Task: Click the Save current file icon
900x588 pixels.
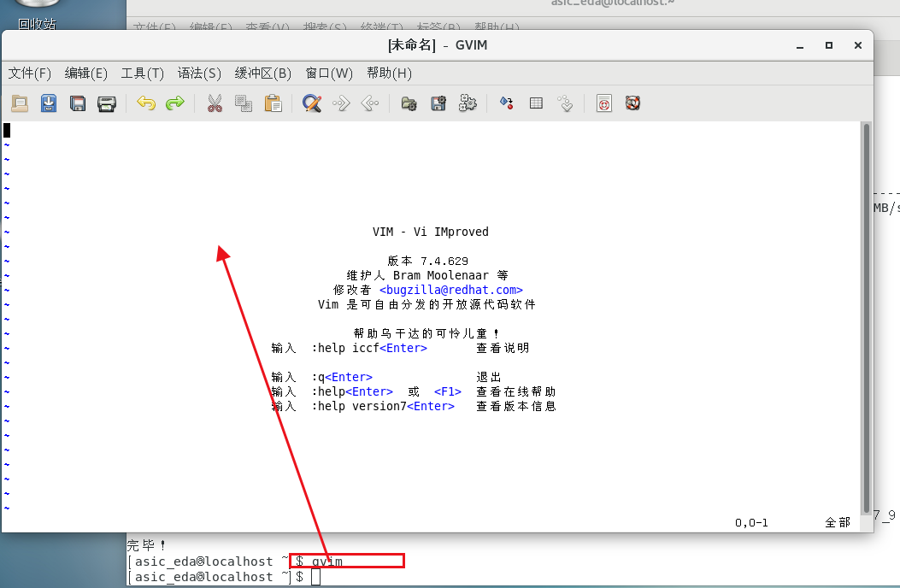Action: pyautogui.click(x=49, y=103)
